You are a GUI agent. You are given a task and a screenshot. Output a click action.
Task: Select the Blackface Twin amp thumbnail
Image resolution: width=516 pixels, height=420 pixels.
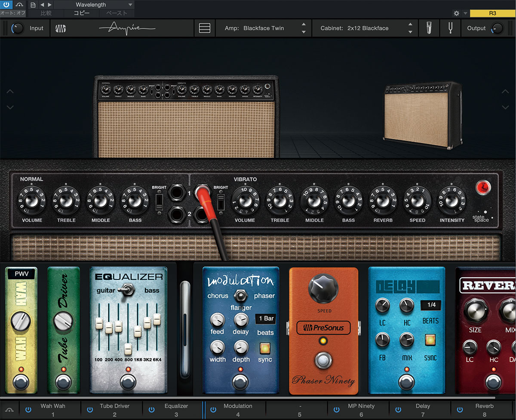(x=186, y=117)
